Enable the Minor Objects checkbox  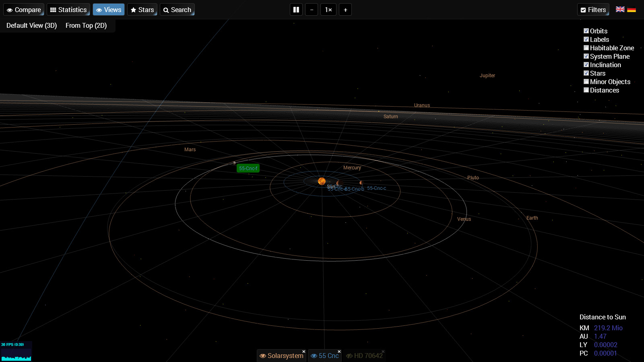point(586,81)
